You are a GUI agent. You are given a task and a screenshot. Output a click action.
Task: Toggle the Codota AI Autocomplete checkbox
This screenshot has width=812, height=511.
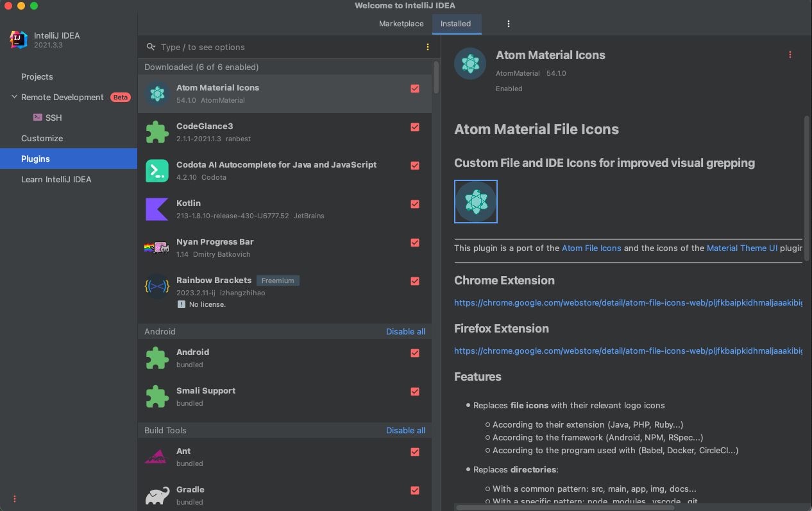[415, 166]
